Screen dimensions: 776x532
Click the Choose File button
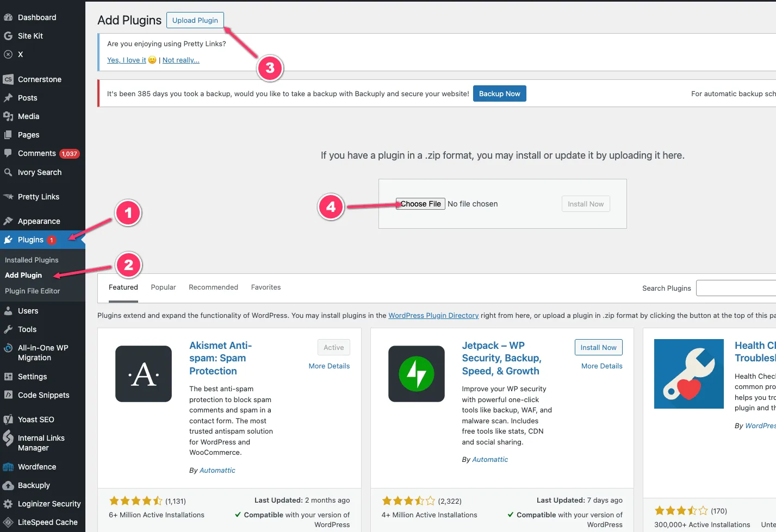[421, 204]
